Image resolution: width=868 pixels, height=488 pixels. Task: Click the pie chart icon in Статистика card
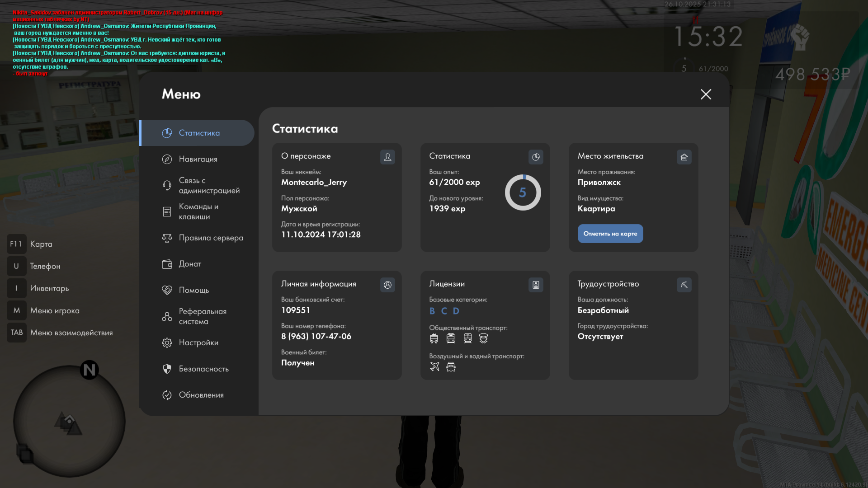[x=536, y=157]
